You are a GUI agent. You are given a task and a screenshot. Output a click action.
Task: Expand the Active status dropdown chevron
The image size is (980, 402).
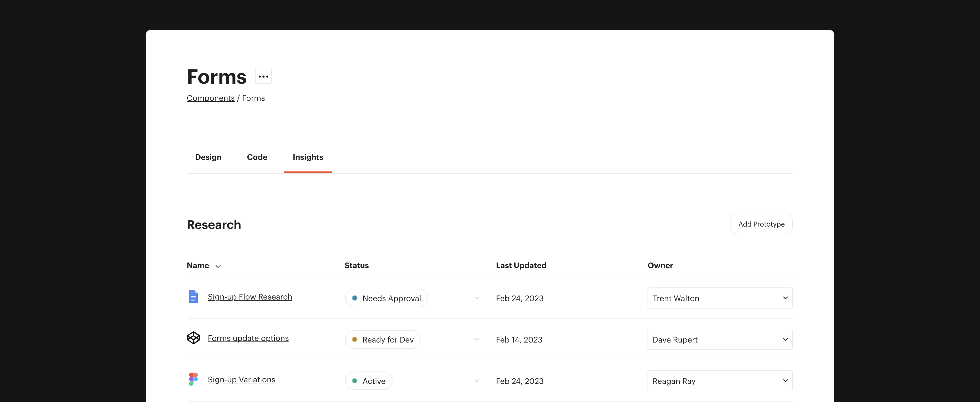(477, 381)
